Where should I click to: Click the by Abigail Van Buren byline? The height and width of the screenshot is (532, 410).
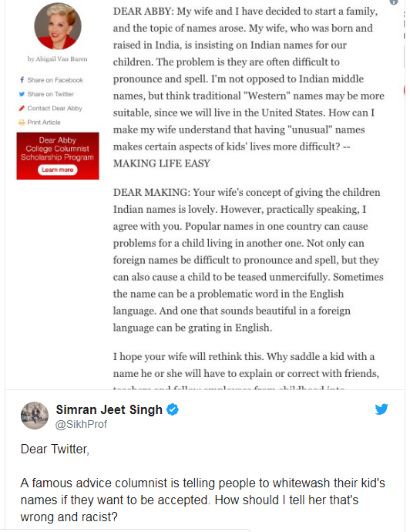tap(57, 59)
